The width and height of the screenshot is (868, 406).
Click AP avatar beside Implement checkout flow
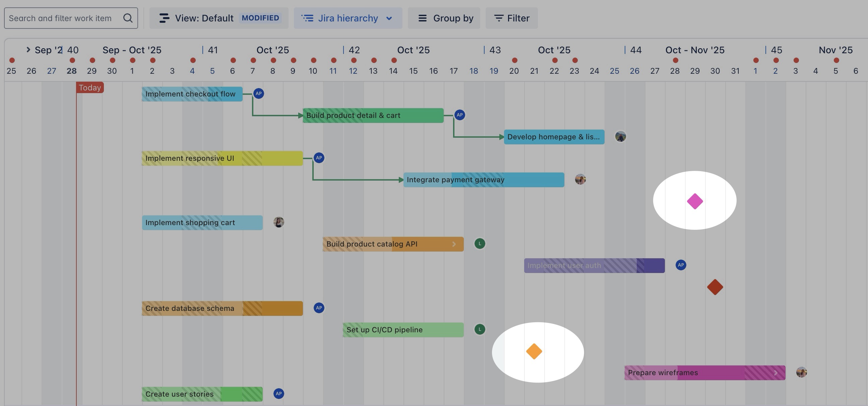tap(258, 94)
